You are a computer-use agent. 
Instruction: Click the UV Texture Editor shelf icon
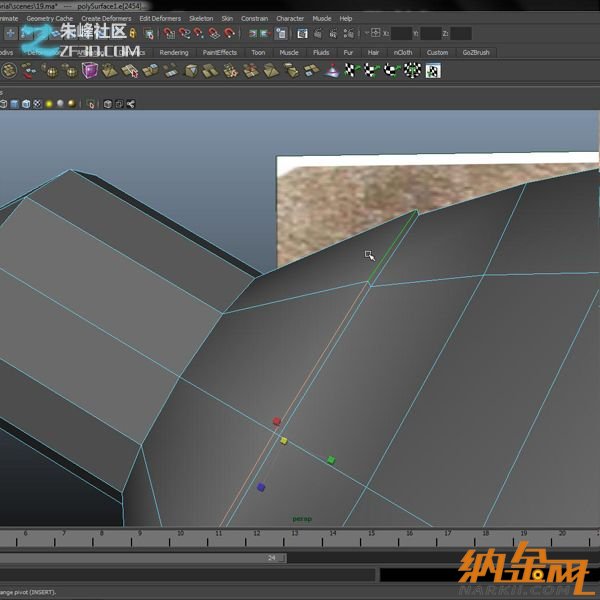pos(432,70)
